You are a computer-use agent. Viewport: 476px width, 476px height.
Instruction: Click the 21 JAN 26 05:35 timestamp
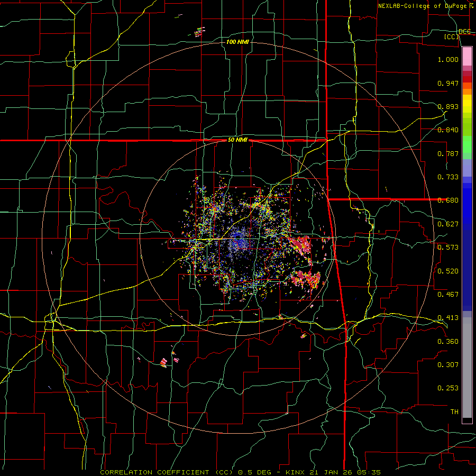click(x=345, y=472)
